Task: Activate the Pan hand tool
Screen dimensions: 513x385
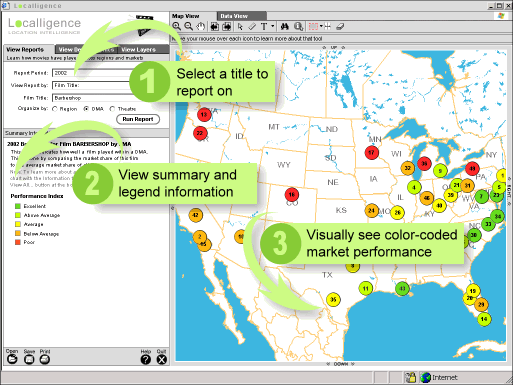Action: 200,27
